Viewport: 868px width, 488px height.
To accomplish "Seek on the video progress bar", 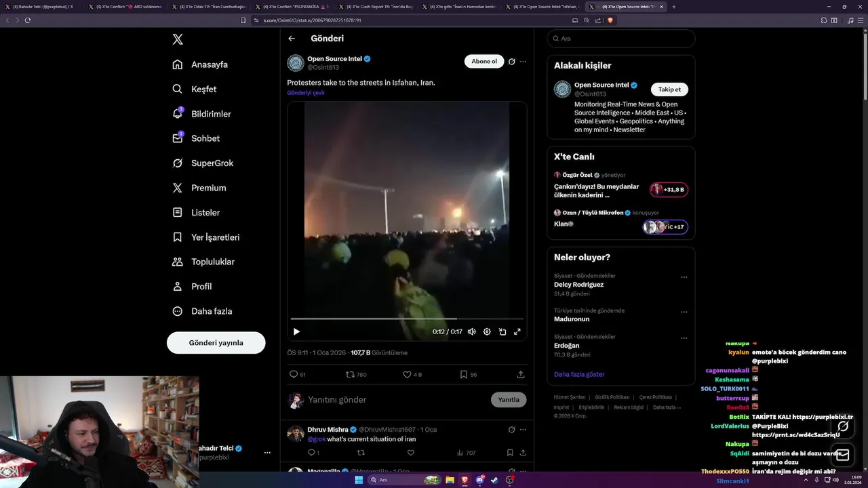I will click(x=407, y=319).
